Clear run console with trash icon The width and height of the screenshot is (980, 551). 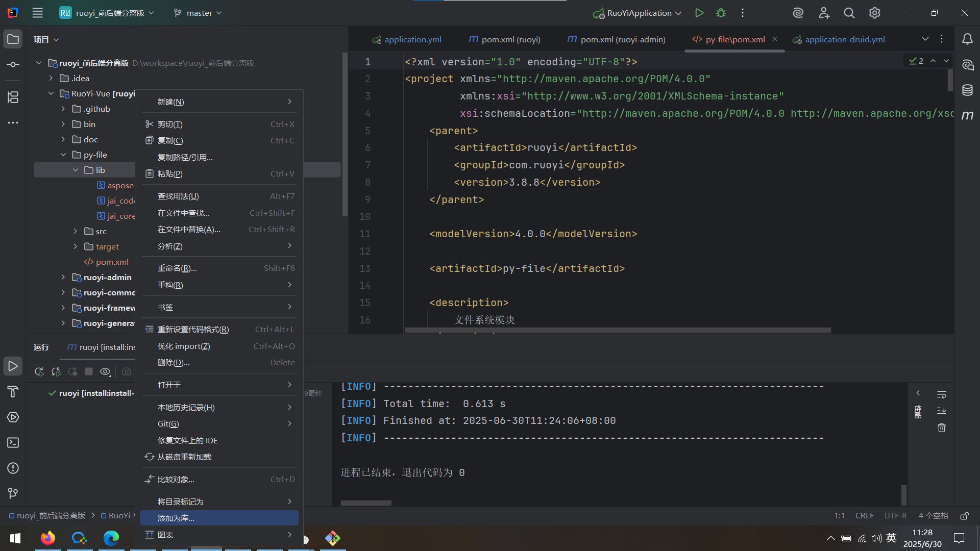(942, 428)
